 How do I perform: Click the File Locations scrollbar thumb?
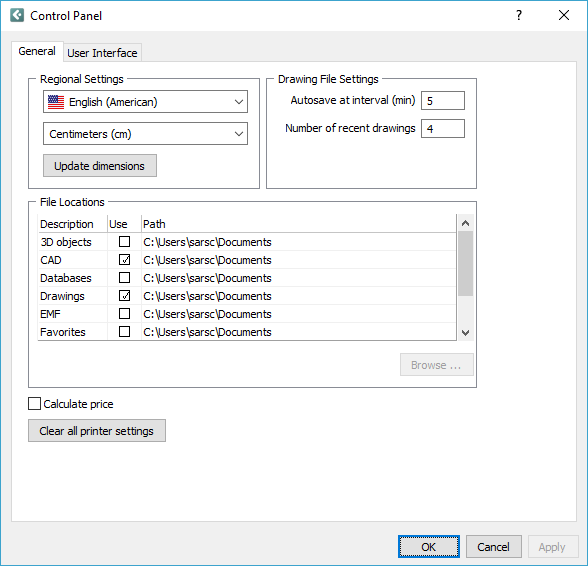[x=465, y=264]
